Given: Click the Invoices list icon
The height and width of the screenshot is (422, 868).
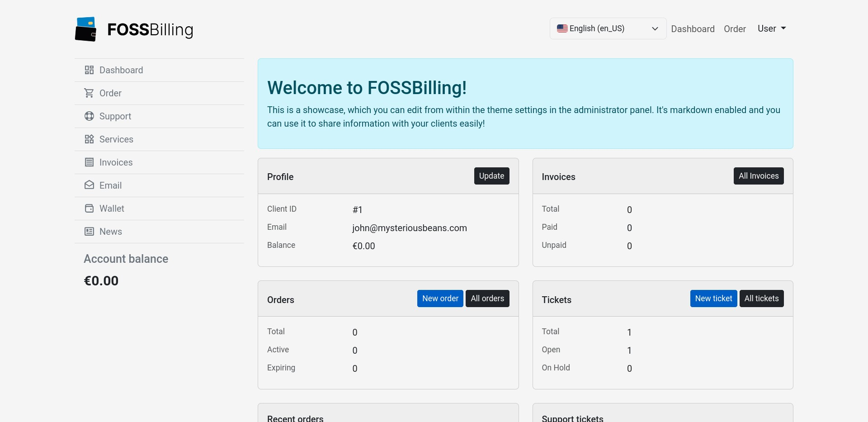Looking at the screenshot, I should tap(90, 162).
